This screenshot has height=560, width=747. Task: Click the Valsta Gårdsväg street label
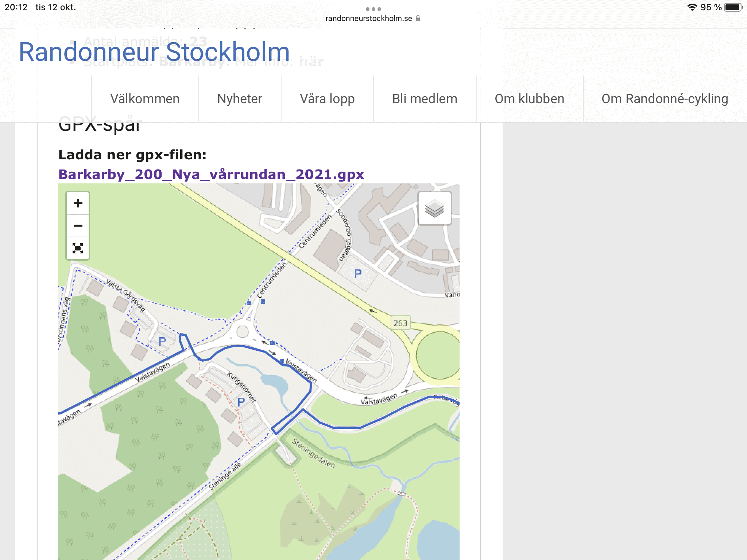126,295
